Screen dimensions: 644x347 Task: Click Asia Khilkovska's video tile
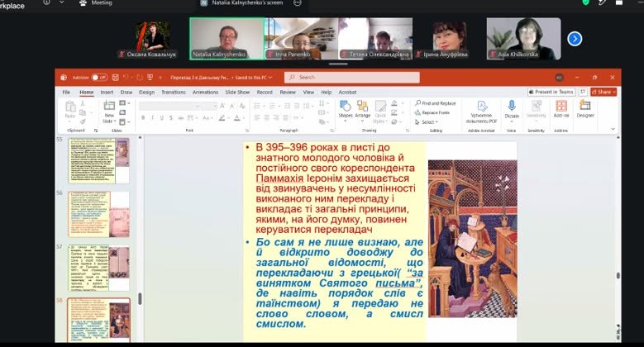pyautogui.click(x=523, y=39)
